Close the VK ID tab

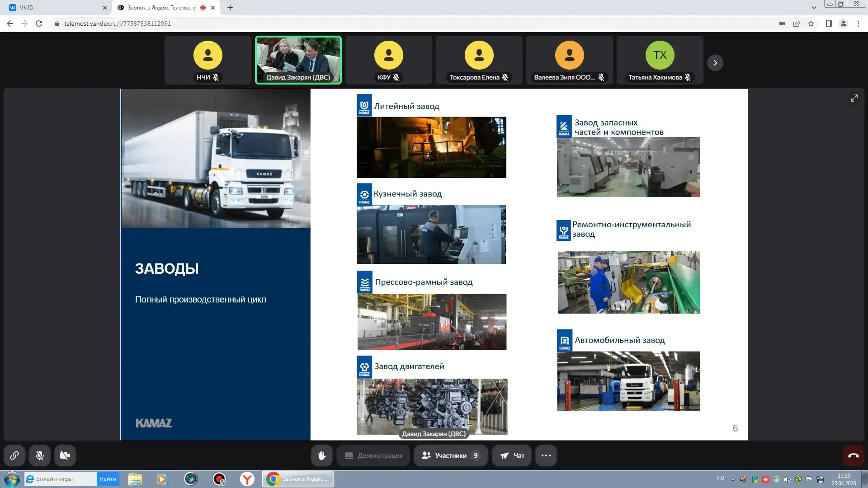point(105,8)
